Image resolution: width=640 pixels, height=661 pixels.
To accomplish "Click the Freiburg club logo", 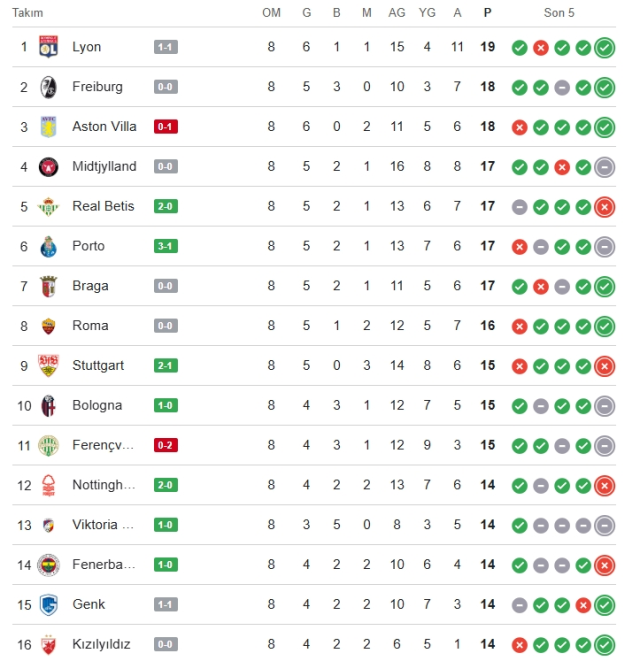I will point(48,87).
